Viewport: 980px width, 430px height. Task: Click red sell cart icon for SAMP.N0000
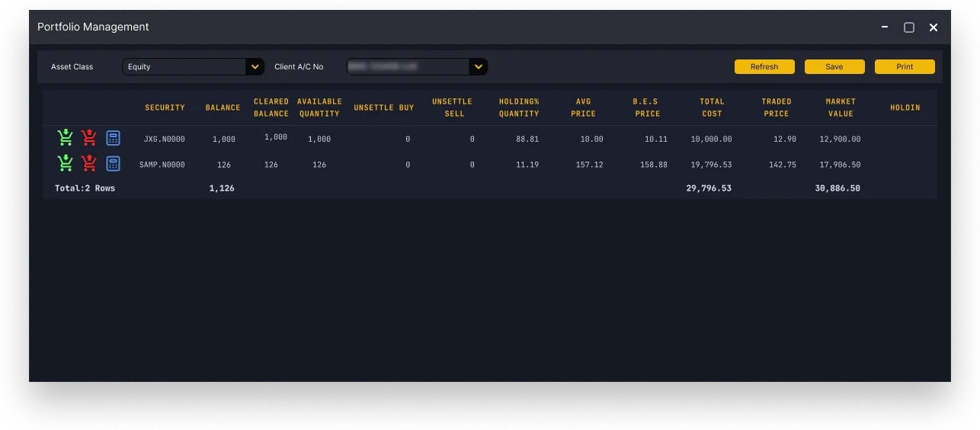pyautogui.click(x=89, y=163)
